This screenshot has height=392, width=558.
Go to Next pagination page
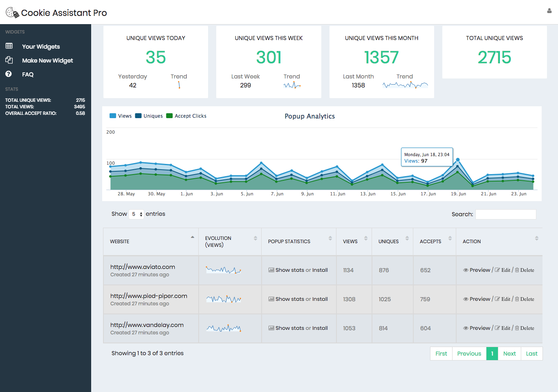click(509, 354)
